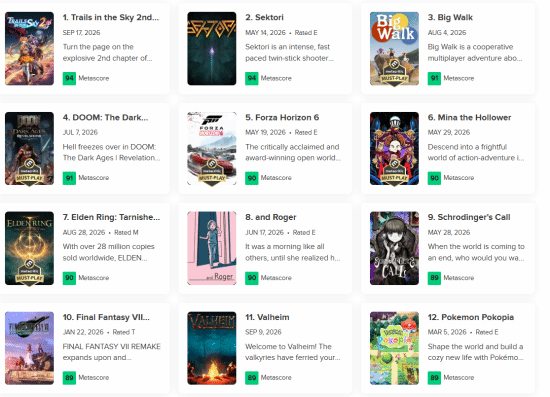Click the Elden Ring Must-Play badge
The height and width of the screenshot is (397, 550).
[29, 272]
